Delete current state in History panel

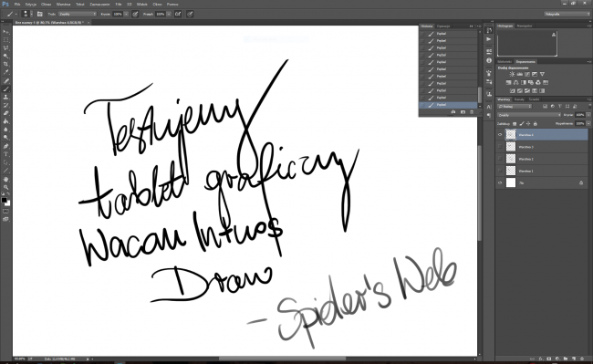472,112
